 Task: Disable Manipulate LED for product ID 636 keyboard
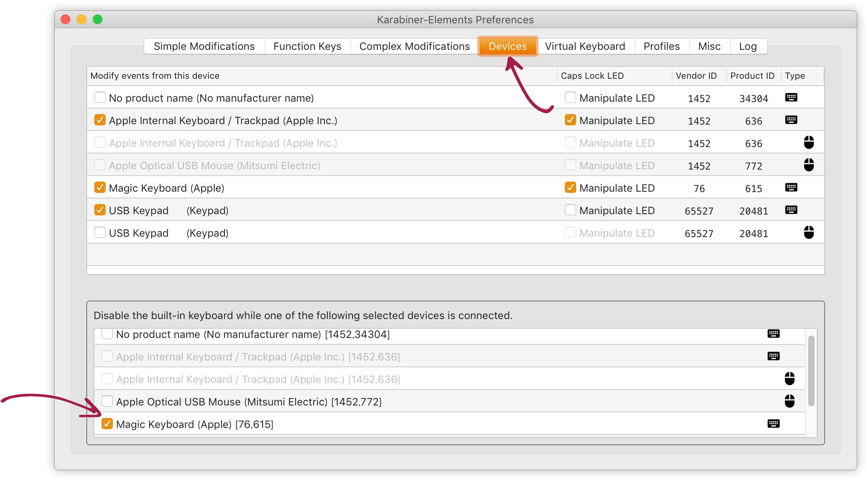[570, 120]
